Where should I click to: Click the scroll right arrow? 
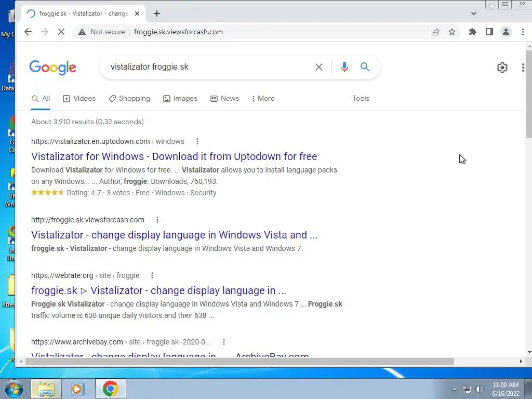pos(521,362)
